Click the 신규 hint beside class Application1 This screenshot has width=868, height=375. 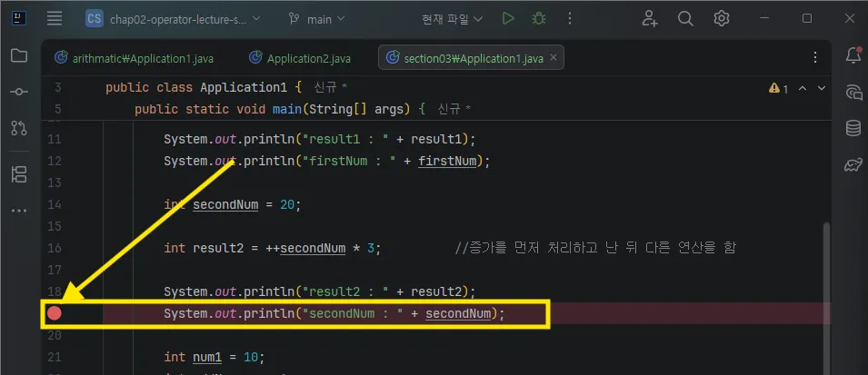331,88
